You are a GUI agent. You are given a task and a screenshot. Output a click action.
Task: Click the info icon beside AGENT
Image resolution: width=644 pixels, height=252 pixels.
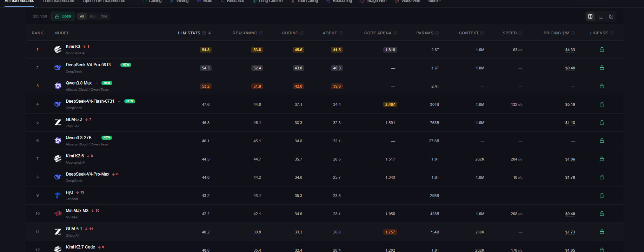[x=341, y=33]
